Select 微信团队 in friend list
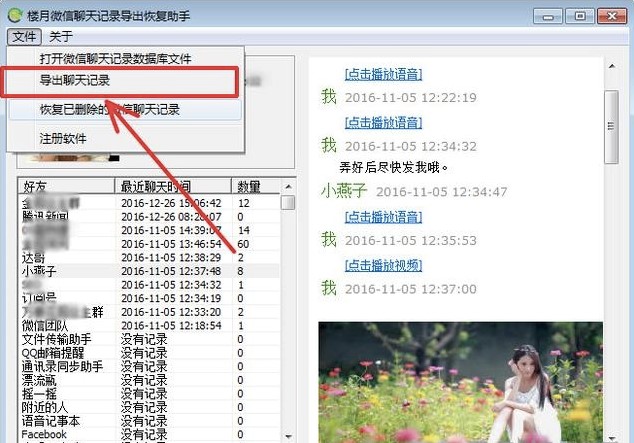 44,326
